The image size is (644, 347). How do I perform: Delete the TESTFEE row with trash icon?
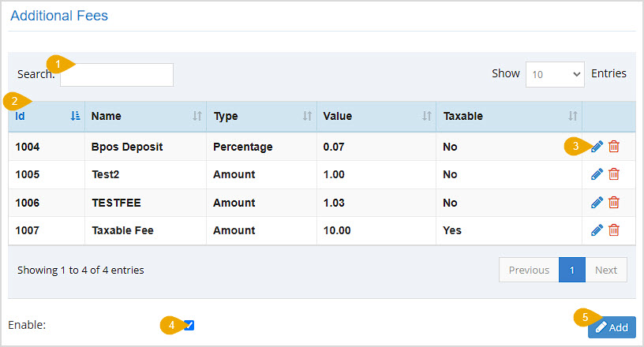613,203
